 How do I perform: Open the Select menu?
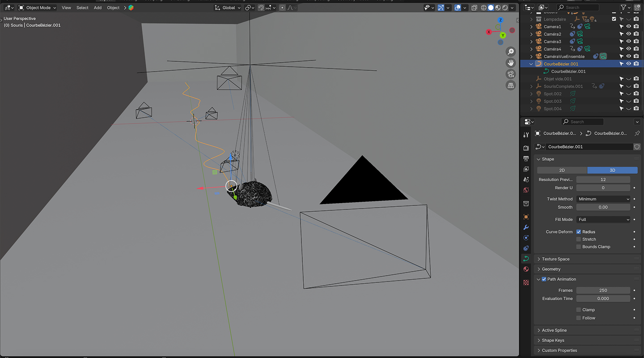[x=82, y=8]
